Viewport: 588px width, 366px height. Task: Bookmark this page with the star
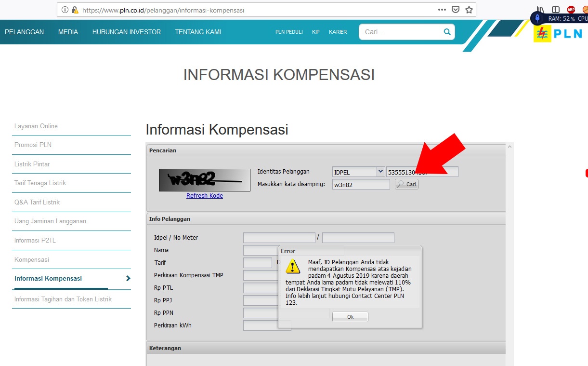point(469,10)
